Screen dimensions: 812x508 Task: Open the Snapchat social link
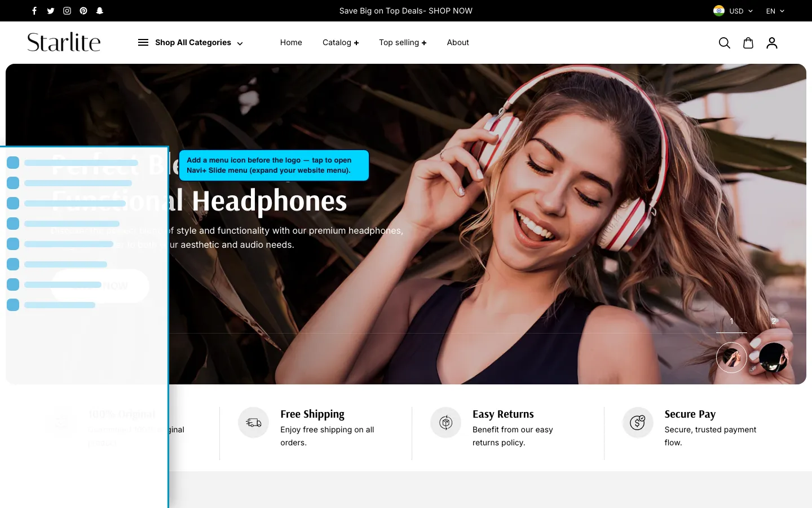[100, 11]
